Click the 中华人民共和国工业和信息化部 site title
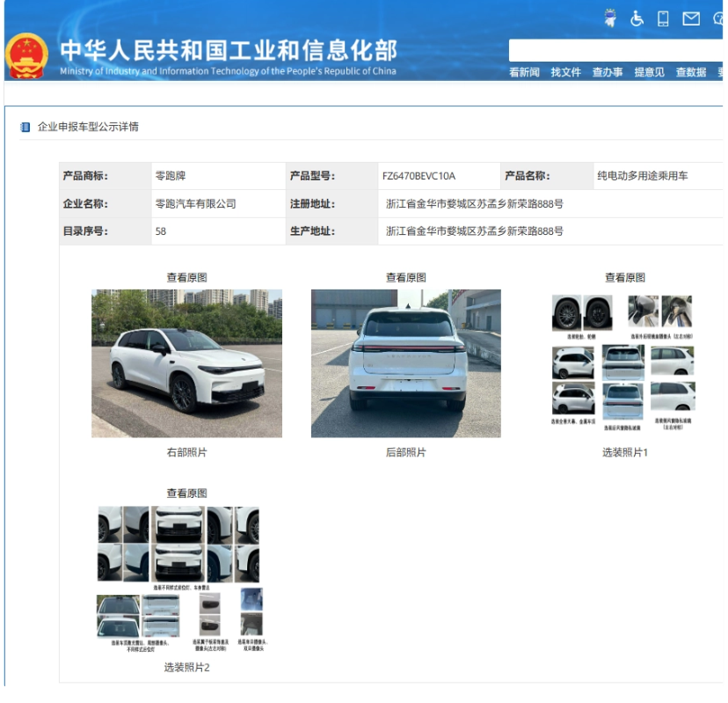Viewport: 728px width, 703px height. tap(229, 50)
